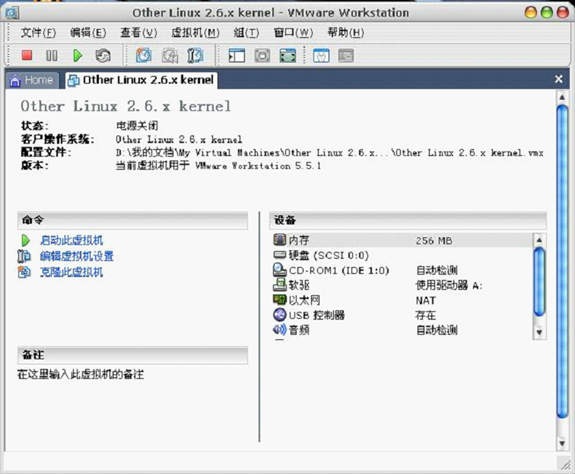Viewport: 575px width, 474px height.
Task: Select the 内存 256 MB device row
Action: (x=402, y=240)
